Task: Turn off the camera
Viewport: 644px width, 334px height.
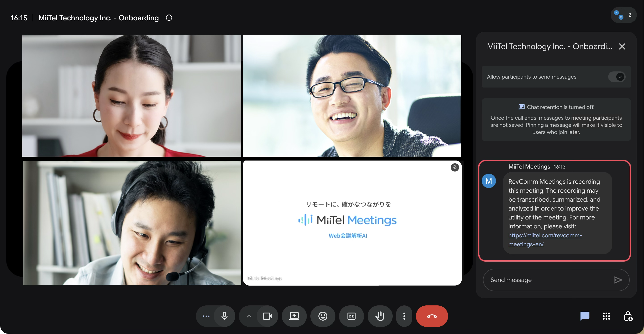Action: coord(267,316)
